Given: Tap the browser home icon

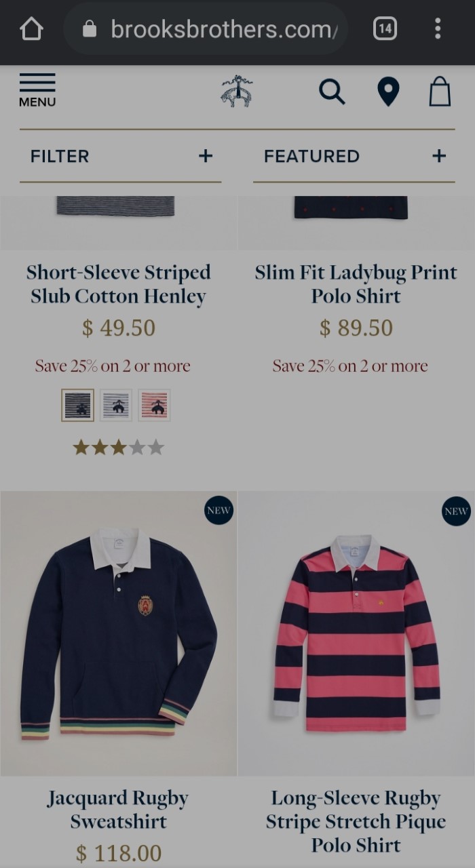Looking at the screenshot, I should click(32, 29).
